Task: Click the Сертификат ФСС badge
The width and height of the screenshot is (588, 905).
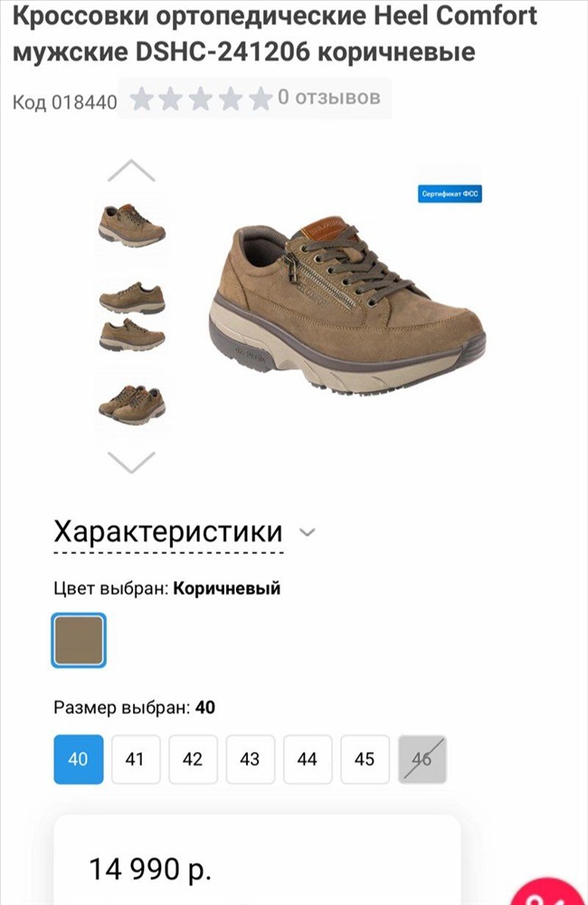Action: [450, 194]
